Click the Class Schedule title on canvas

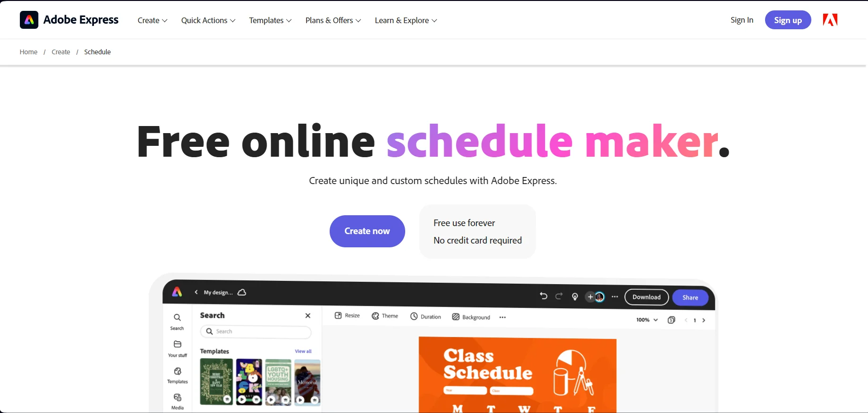(x=488, y=364)
